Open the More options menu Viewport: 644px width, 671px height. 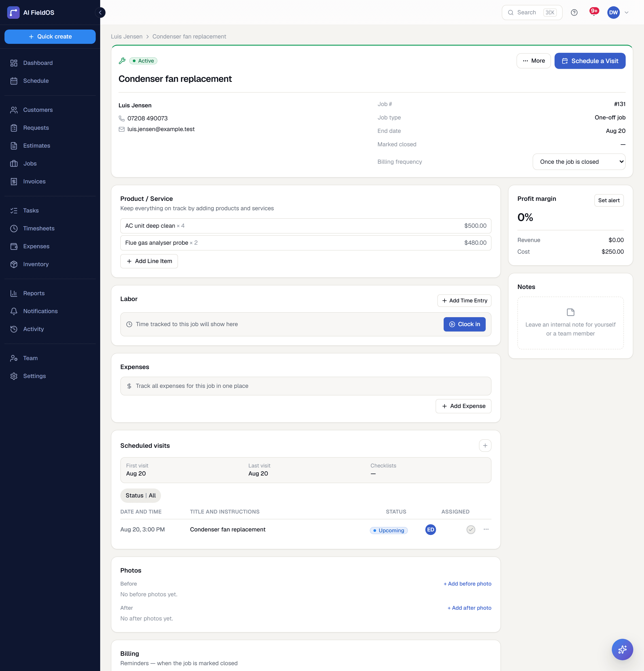coord(534,61)
